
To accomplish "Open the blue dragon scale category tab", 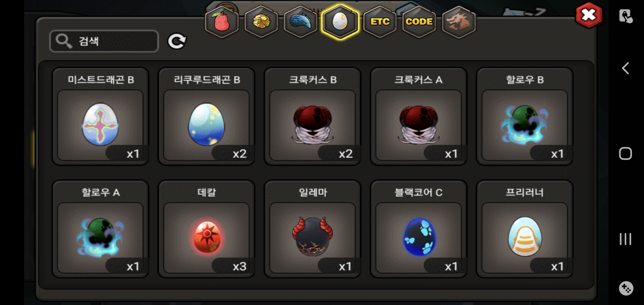I will click(301, 22).
